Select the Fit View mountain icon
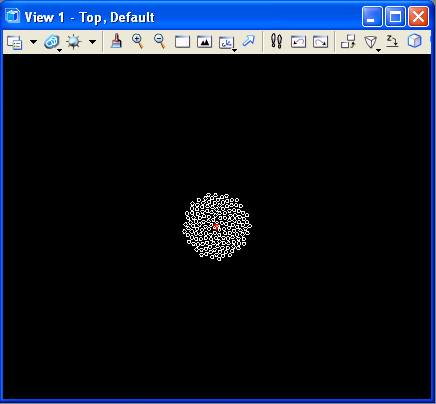436x404 pixels. click(204, 42)
